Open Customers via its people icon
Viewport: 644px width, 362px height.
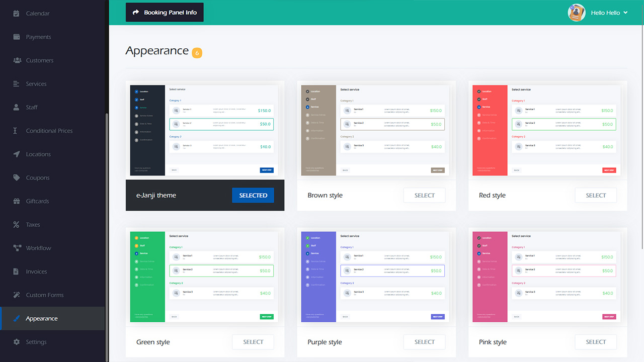[x=16, y=60]
